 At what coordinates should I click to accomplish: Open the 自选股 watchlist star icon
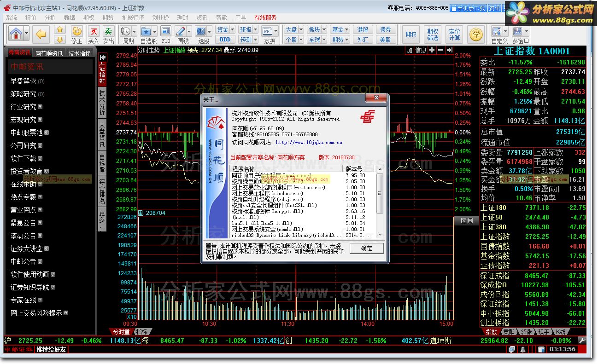pyautogui.click(x=146, y=31)
